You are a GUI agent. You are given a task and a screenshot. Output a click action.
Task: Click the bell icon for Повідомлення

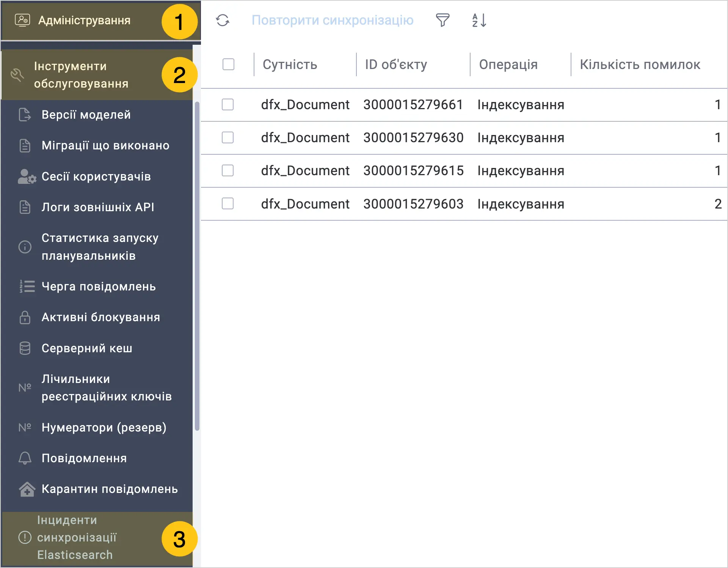click(x=25, y=458)
